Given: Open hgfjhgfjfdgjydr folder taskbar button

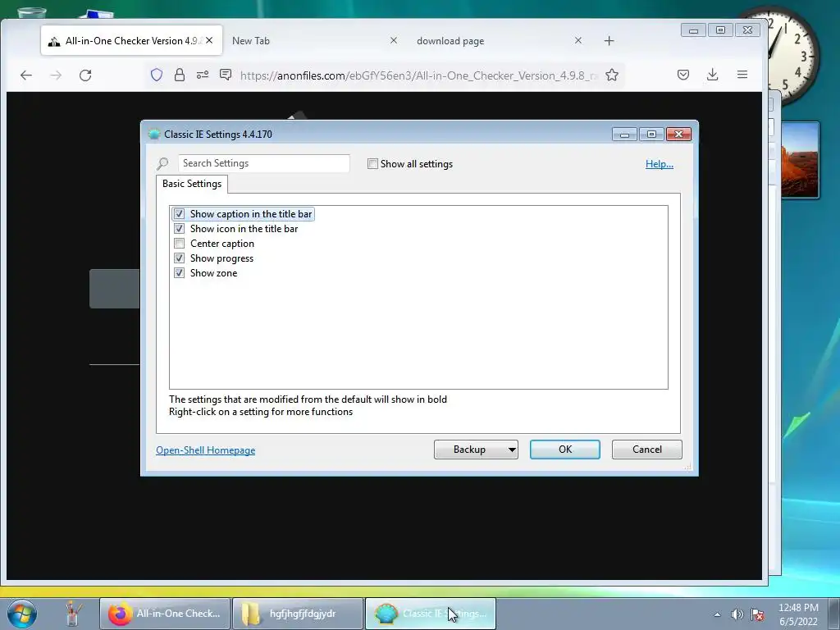Looking at the screenshot, I should pos(298,614).
